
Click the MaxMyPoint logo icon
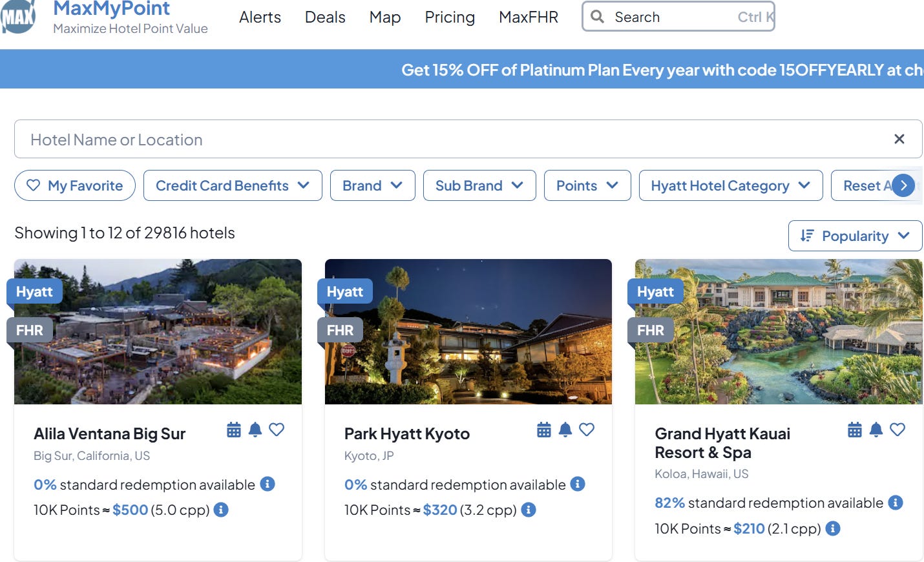click(17, 17)
